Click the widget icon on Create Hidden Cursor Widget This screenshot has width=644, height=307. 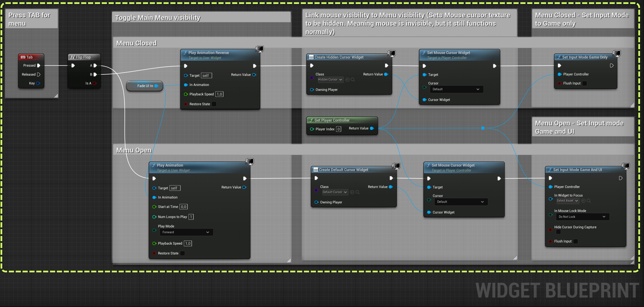[311, 57]
